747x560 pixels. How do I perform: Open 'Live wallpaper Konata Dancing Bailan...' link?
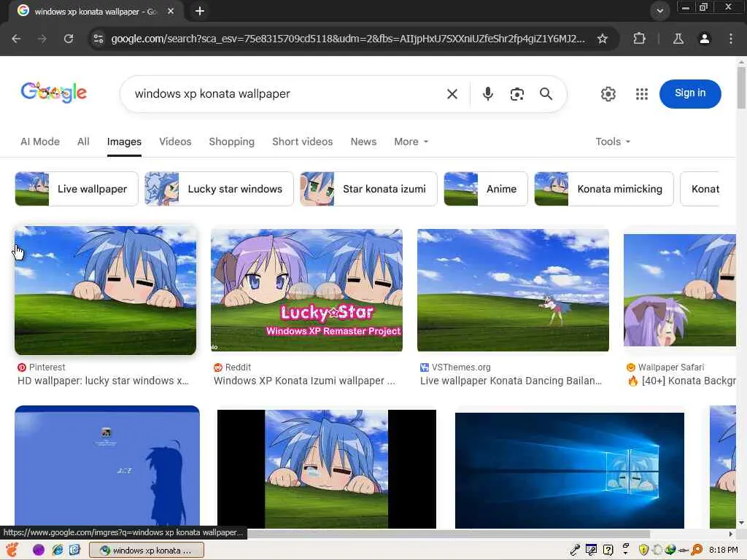[511, 381]
